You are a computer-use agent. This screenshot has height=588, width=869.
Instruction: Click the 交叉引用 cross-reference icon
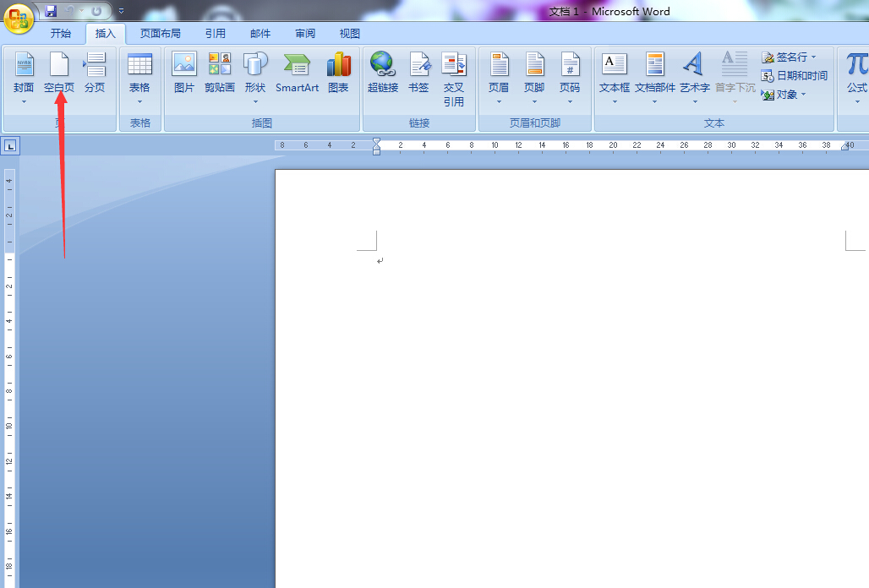tap(454, 79)
